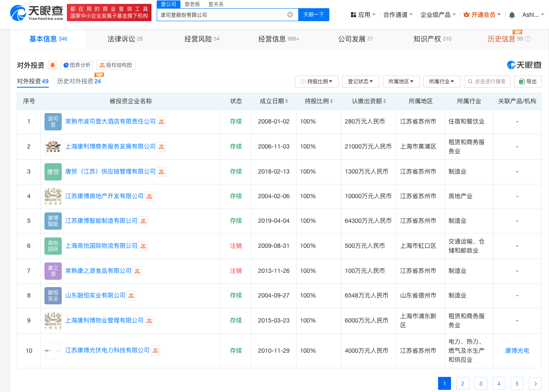Open the 登记状态 filter dropdown
549x392 pixels.
(360, 81)
